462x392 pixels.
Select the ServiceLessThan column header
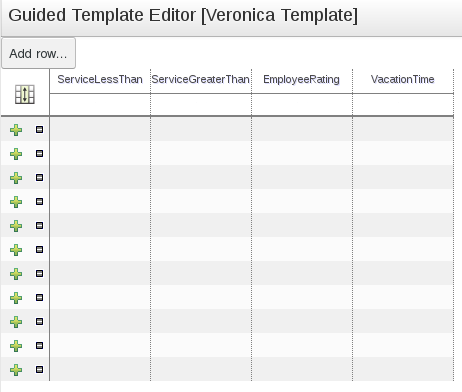click(100, 79)
